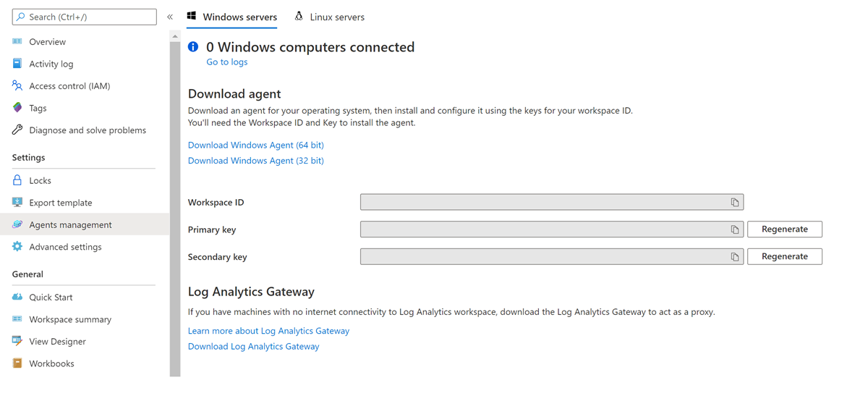Open Access control (IAM) icon
The width and height of the screenshot is (868, 396).
(17, 85)
